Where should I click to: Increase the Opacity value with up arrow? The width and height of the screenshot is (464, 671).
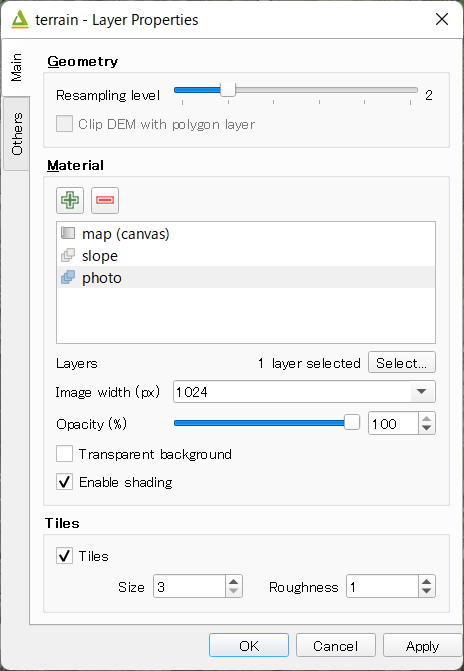[x=426, y=419]
